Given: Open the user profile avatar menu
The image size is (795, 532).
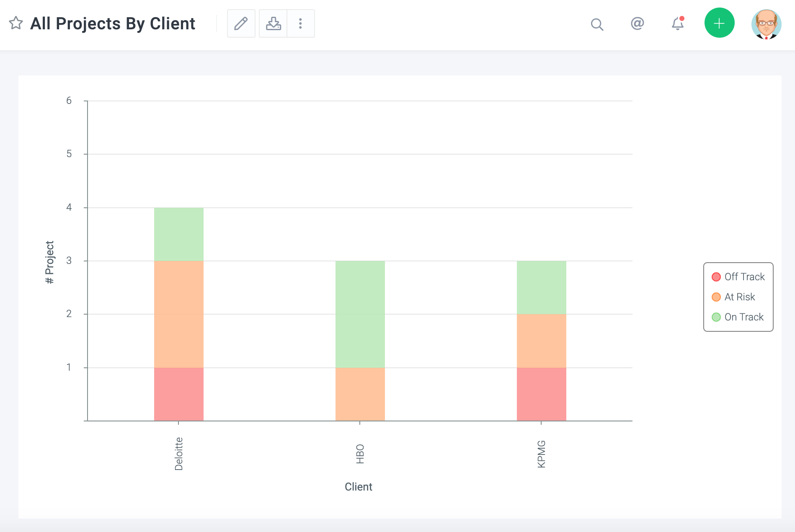Looking at the screenshot, I should pos(766,24).
